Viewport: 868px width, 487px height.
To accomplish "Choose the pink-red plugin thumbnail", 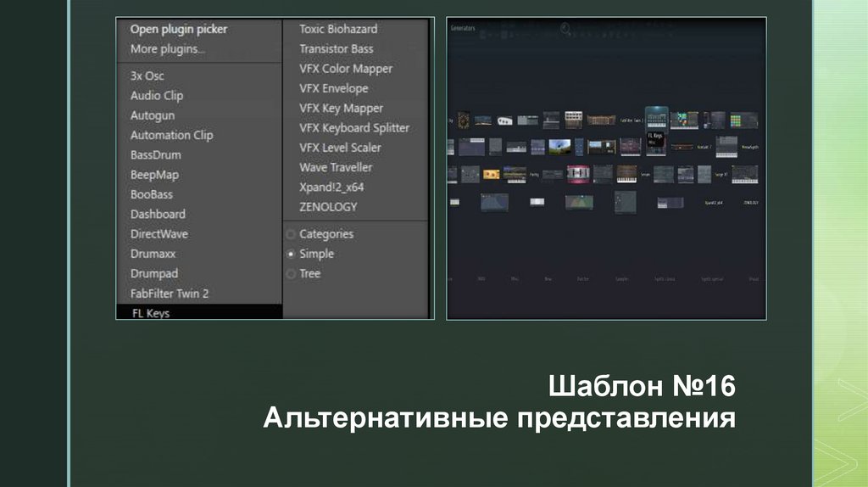I will 577,174.
